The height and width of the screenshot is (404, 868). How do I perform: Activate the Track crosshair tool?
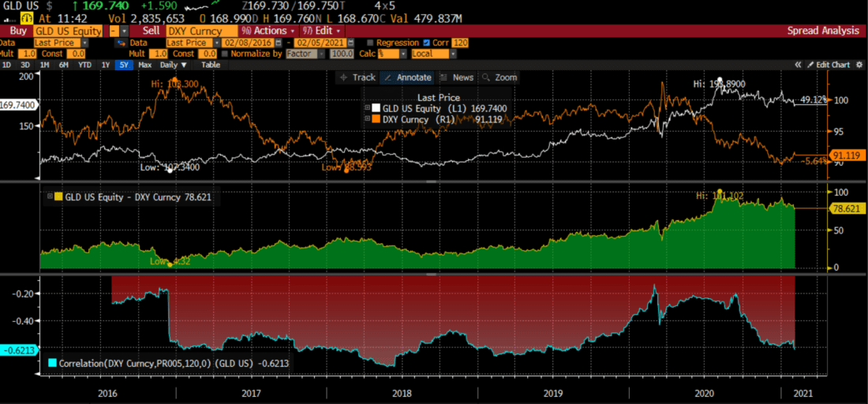pyautogui.click(x=357, y=77)
